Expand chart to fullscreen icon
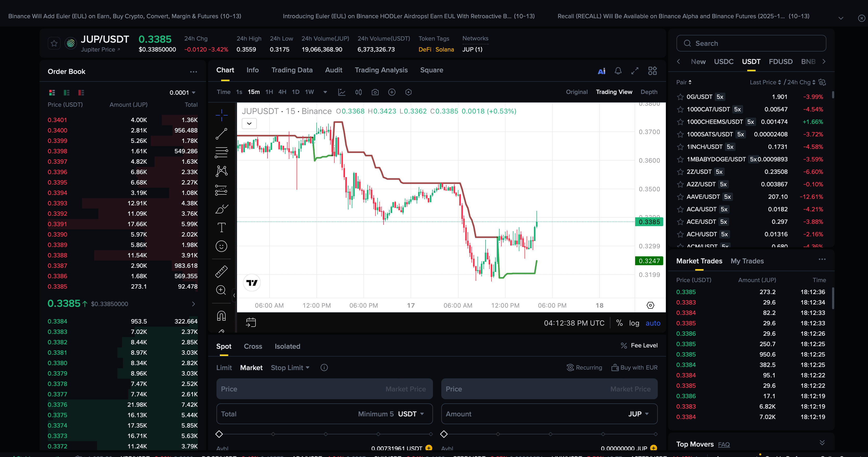 tap(635, 71)
